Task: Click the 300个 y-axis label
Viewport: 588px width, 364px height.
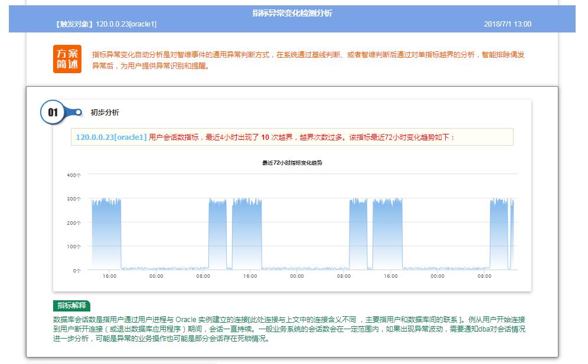Action: (74, 199)
